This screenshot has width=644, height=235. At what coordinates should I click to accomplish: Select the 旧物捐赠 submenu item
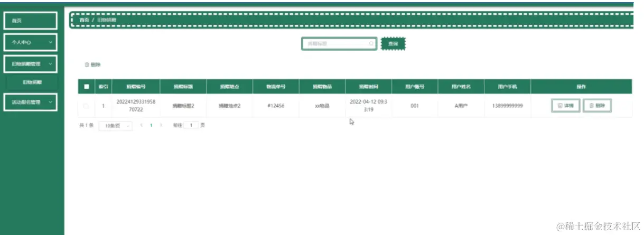pos(32,82)
